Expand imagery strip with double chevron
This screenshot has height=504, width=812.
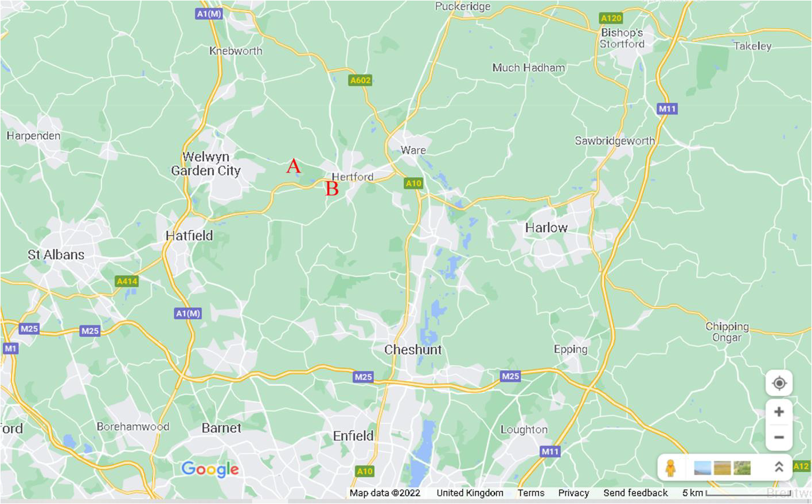pos(779,467)
